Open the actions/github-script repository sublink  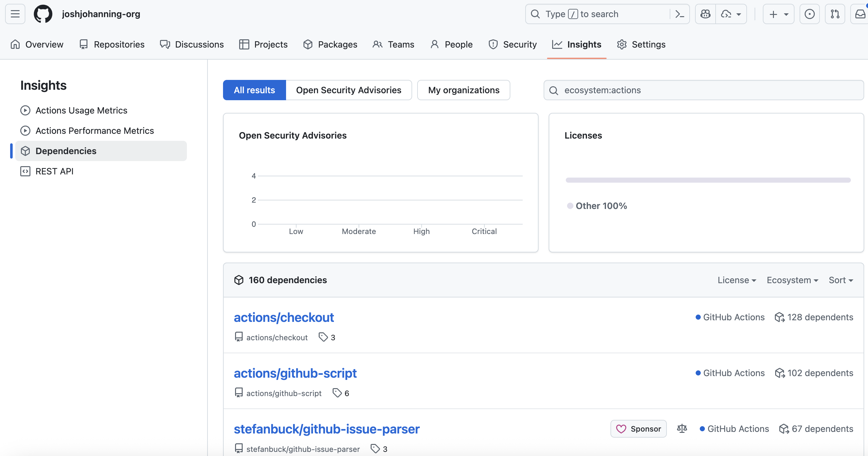coord(284,393)
